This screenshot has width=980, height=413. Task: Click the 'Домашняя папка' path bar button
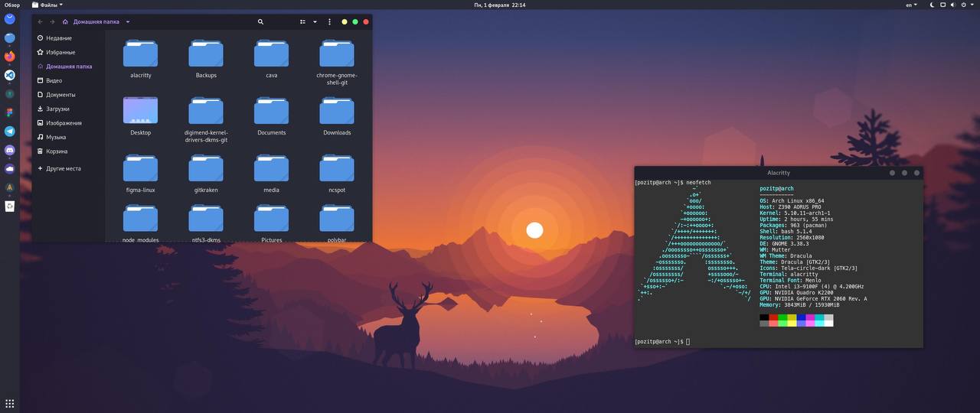click(x=91, y=21)
